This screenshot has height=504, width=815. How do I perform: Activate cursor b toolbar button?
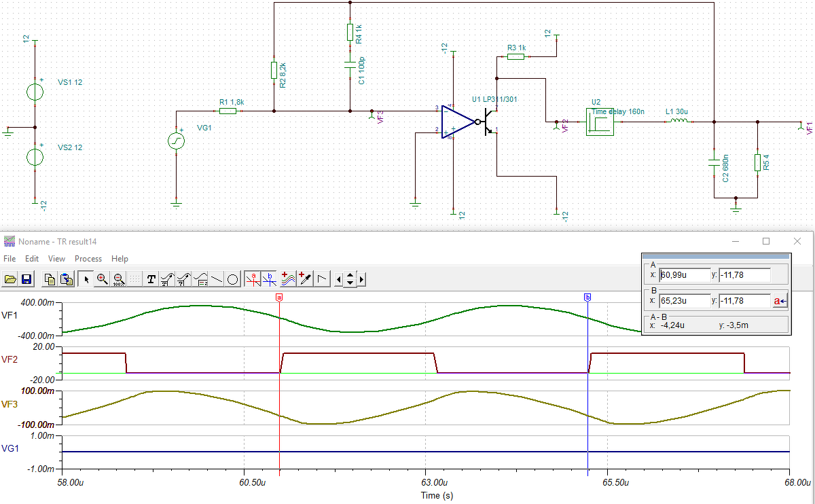[269, 278]
